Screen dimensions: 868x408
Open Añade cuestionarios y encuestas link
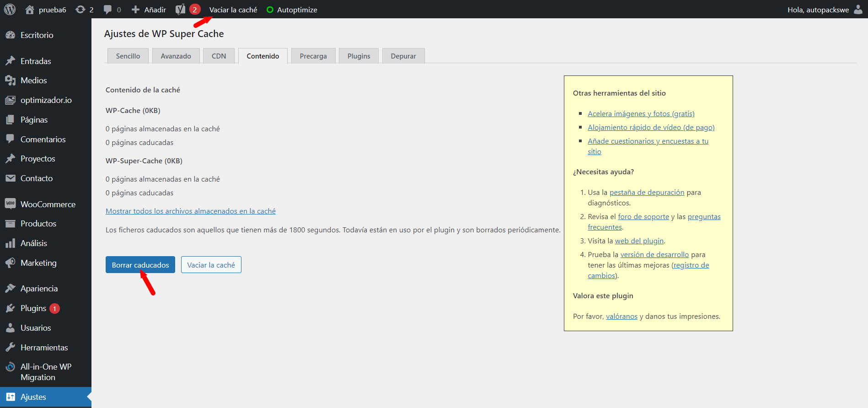pyautogui.click(x=648, y=146)
